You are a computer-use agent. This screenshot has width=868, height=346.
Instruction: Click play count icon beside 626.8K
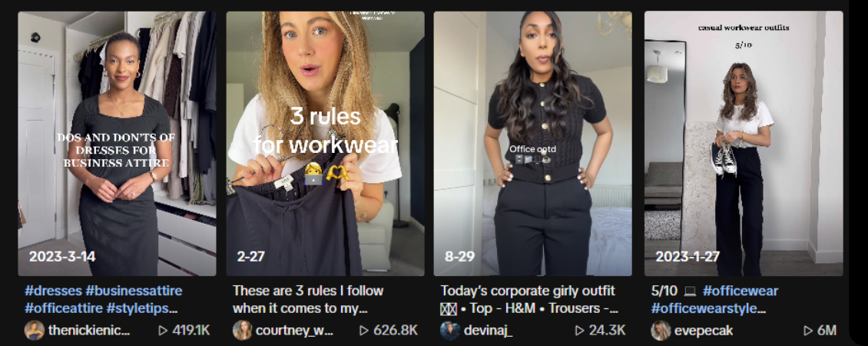tap(364, 331)
